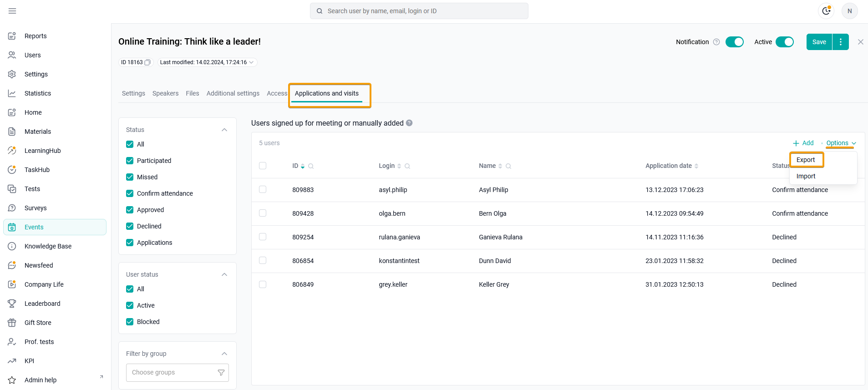Open user avatar N menu
Viewport: 868px width, 390px height.
coord(849,11)
